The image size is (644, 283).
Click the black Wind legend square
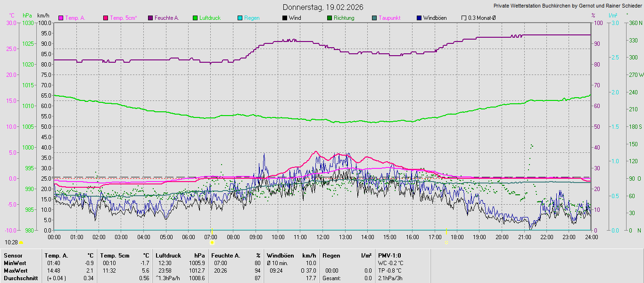[285, 18]
